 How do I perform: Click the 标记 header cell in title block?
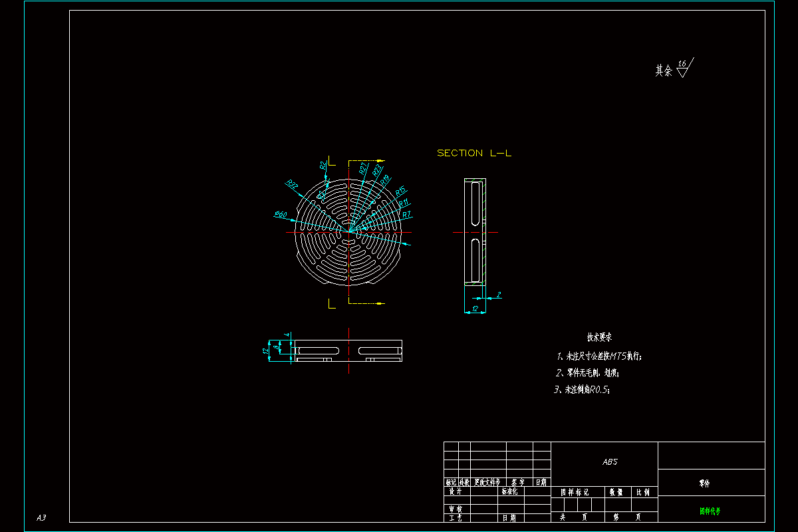(x=451, y=482)
